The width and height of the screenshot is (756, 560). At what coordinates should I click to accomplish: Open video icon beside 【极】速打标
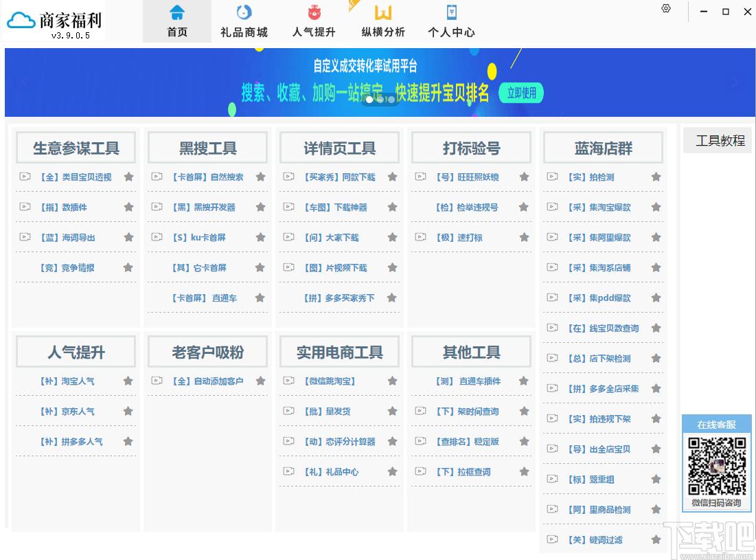pos(420,237)
